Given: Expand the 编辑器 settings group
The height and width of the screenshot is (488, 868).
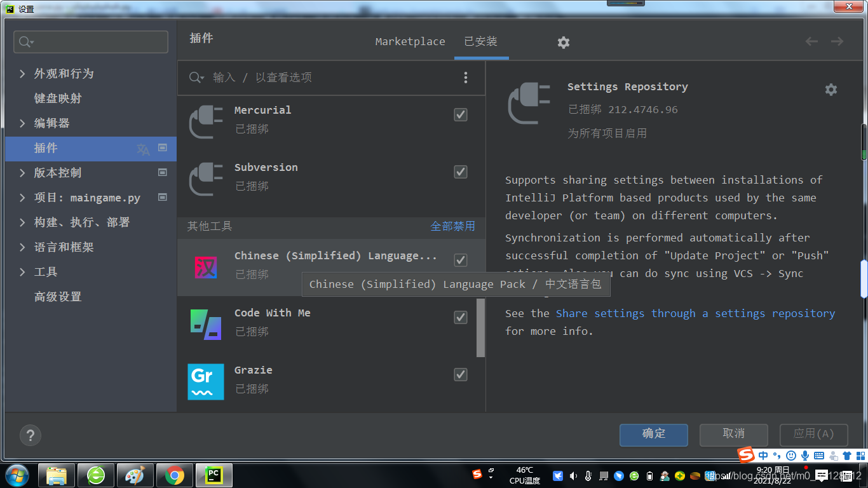Looking at the screenshot, I should (x=23, y=123).
